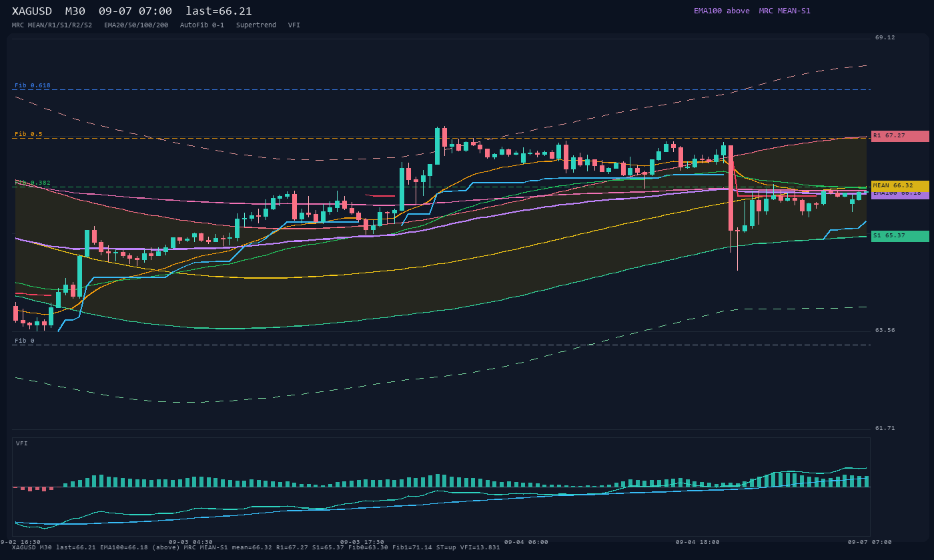
Task: Select the Fib 0.5 level label
Action: point(29,134)
